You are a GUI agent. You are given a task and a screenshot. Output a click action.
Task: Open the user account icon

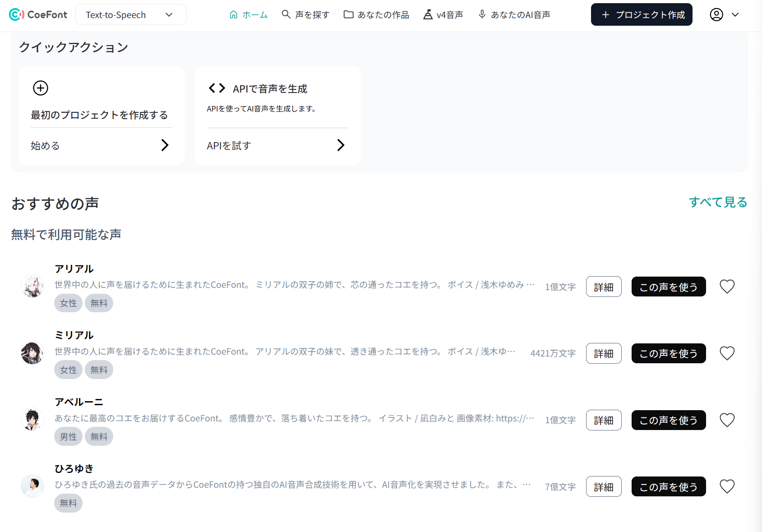point(716,15)
